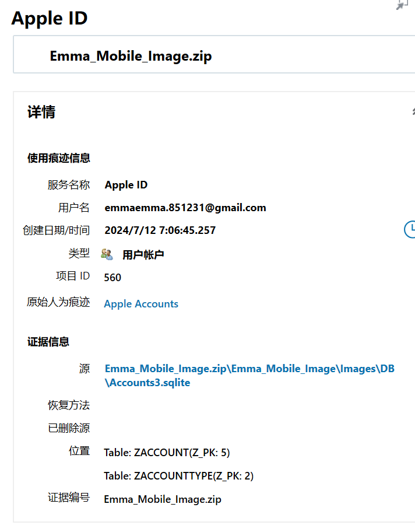Click the service name value Apple ID
Viewport: 415px width, 532px height.
point(126,184)
